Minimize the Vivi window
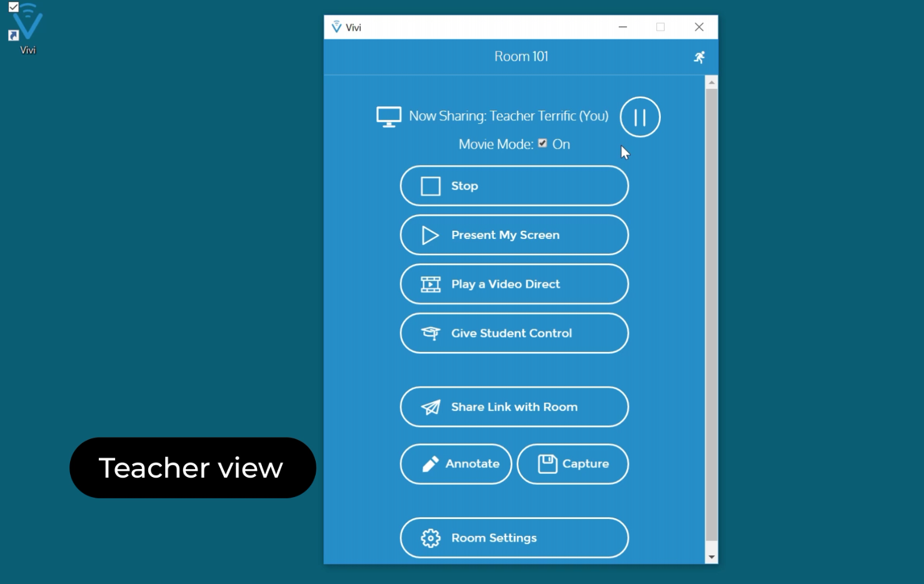924x584 pixels. [623, 27]
